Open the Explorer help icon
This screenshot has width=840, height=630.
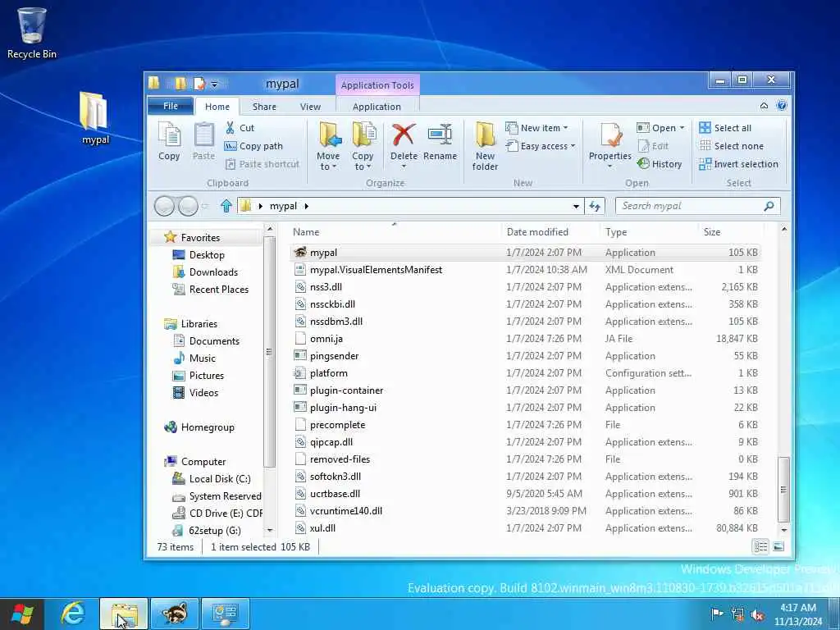[782, 106]
